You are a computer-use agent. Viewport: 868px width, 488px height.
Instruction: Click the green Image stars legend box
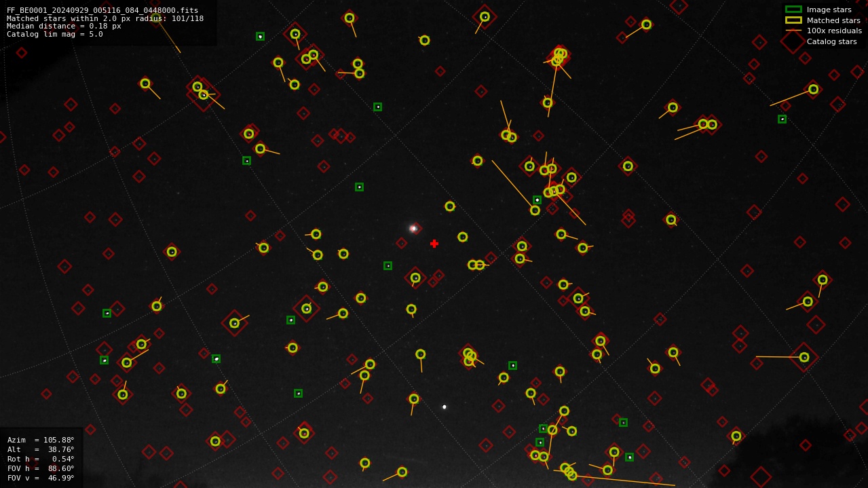pyautogui.click(x=793, y=10)
